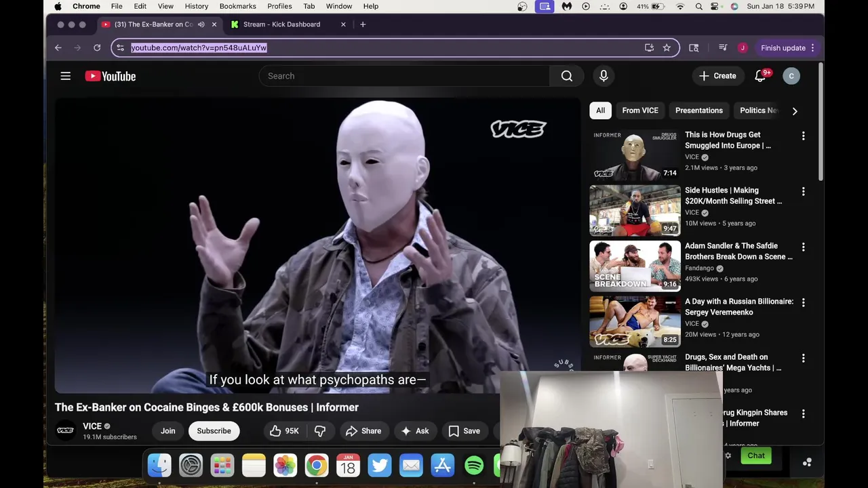Open the notifications bell
868x488 pixels.
[760, 76]
